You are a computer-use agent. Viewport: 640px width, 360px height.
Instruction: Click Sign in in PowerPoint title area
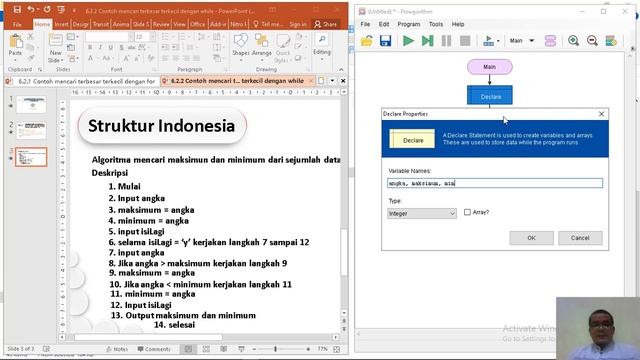[298, 24]
